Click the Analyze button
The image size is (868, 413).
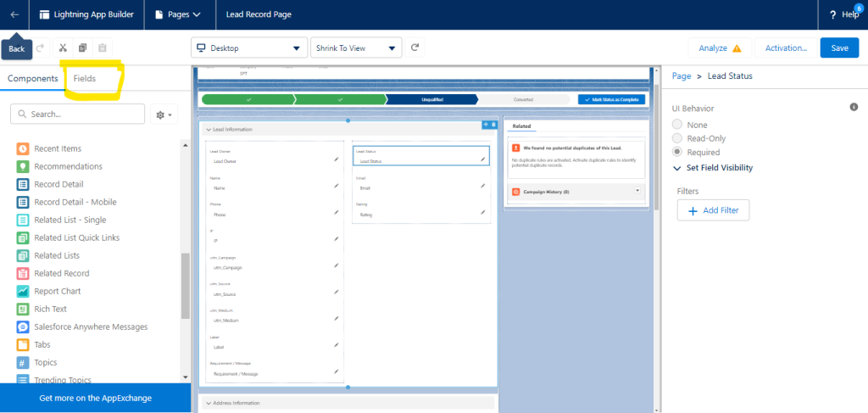tap(720, 48)
